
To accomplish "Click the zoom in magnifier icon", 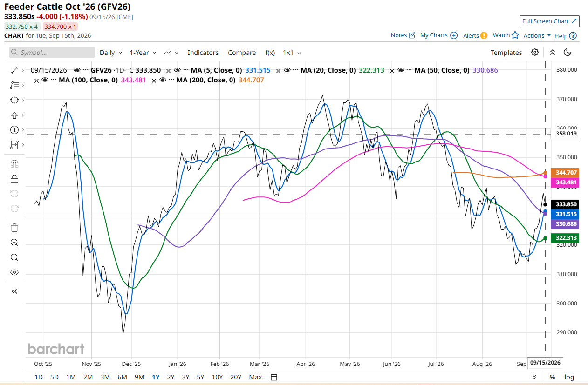I will (x=14, y=243).
